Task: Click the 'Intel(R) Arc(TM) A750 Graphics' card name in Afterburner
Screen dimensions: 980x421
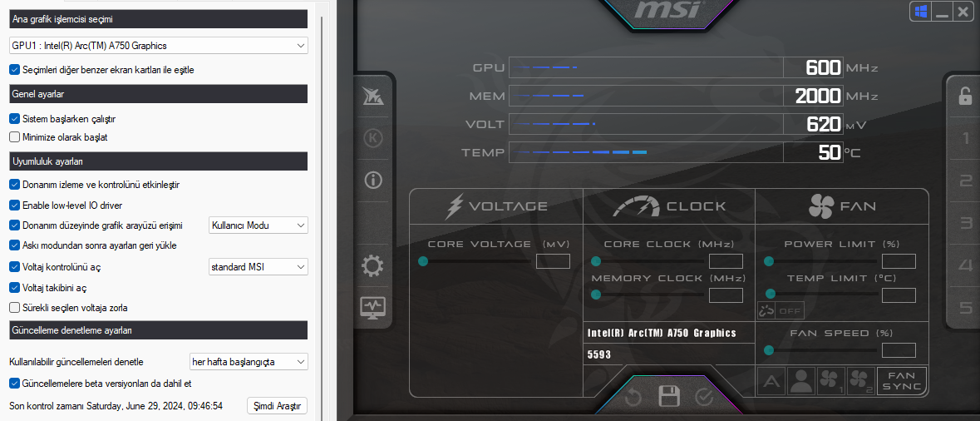Action: tap(662, 333)
